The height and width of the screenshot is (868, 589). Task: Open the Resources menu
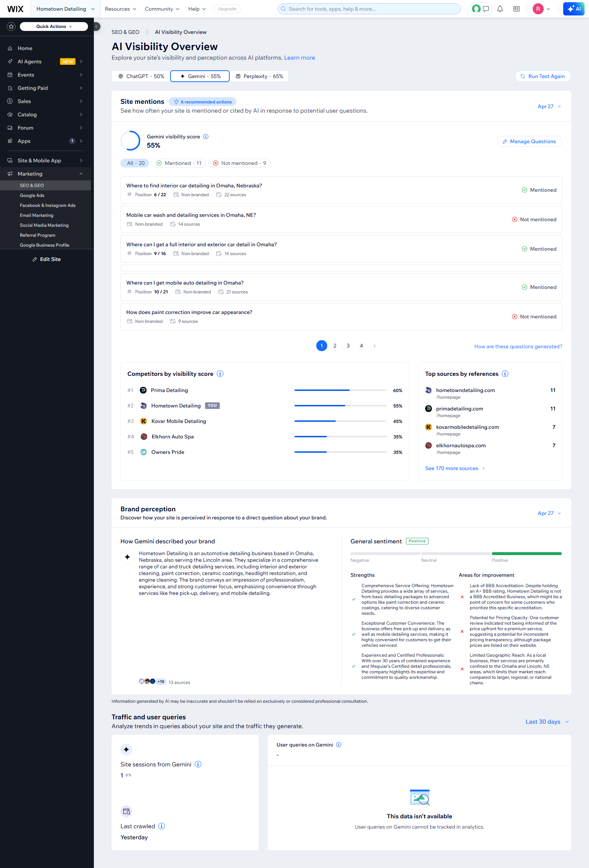point(120,9)
